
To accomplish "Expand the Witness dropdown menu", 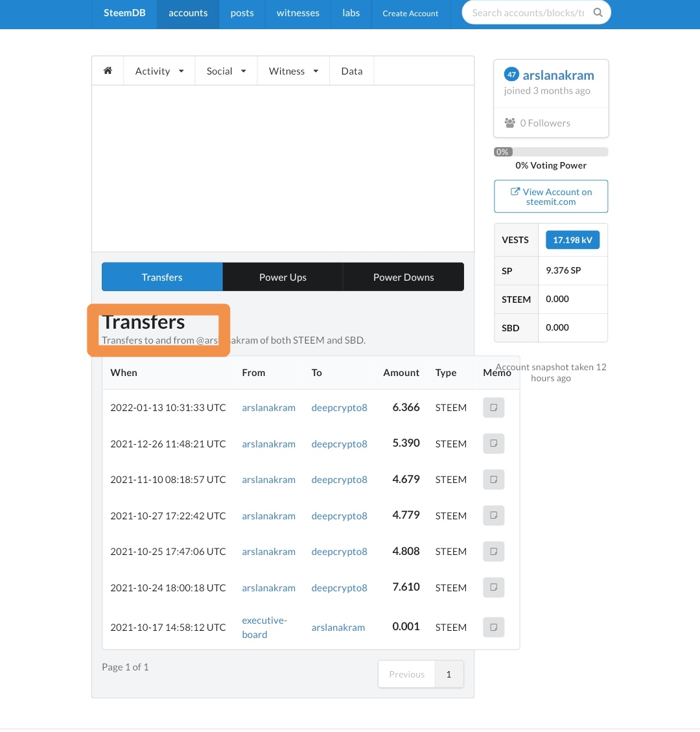I will click(x=293, y=71).
